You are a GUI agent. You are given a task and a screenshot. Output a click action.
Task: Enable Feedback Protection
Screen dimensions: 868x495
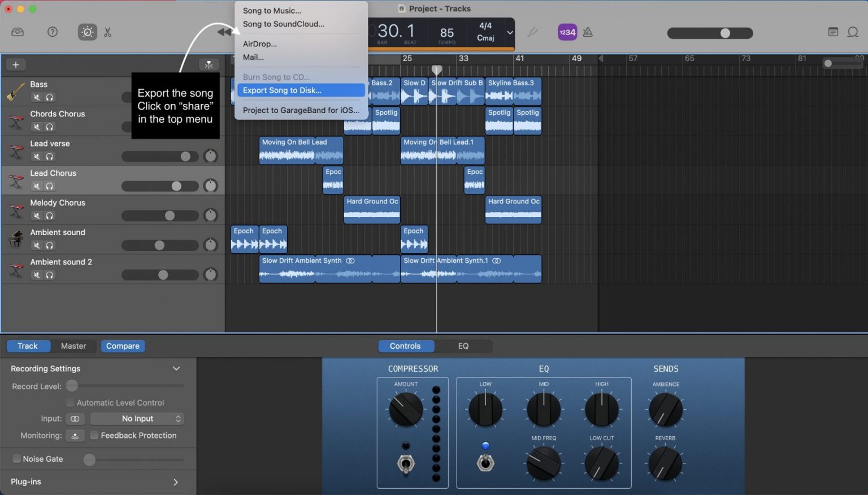(x=94, y=435)
